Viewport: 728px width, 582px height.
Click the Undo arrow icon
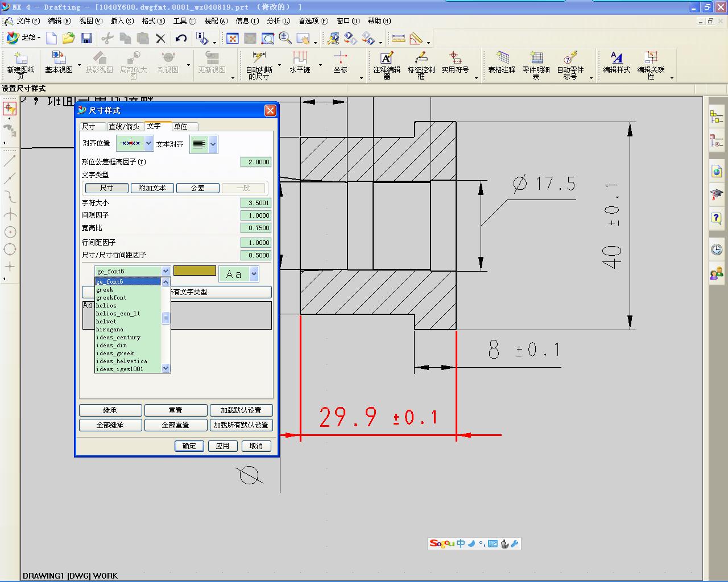(181, 38)
